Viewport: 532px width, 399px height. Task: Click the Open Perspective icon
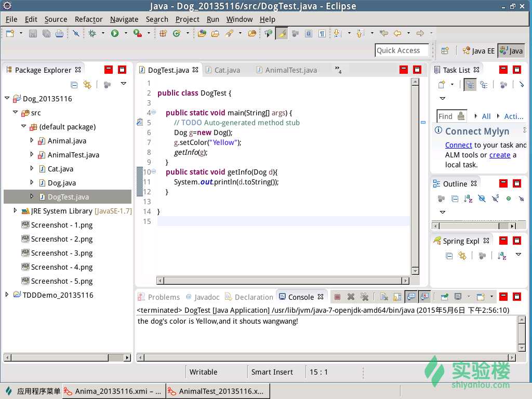pyautogui.click(x=445, y=50)
